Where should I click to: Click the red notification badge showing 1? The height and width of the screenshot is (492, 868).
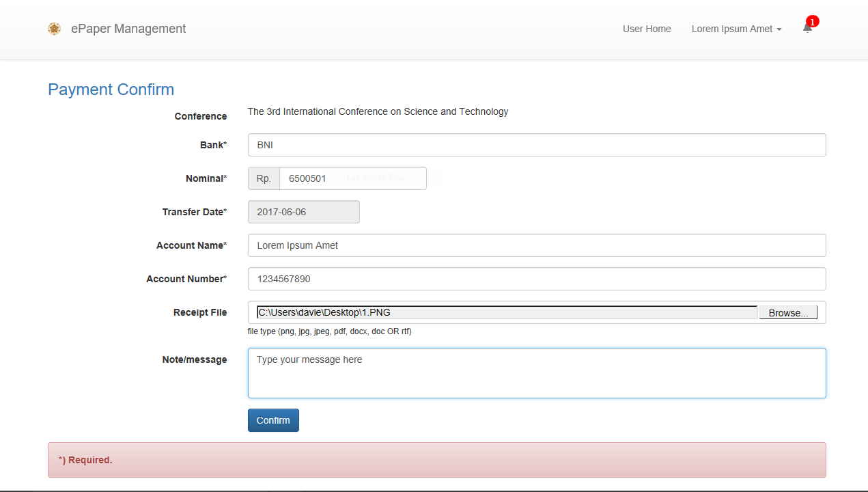pos(812,22)
